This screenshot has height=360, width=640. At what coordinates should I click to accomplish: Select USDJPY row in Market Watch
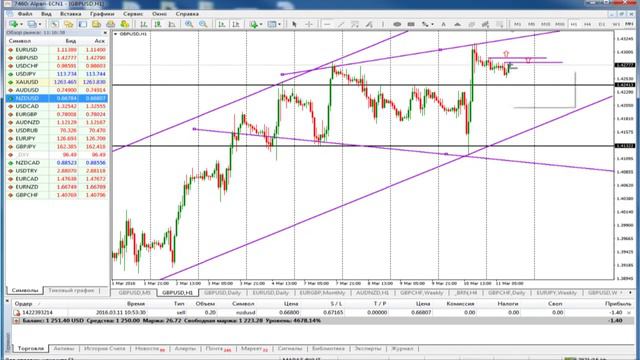57,74
